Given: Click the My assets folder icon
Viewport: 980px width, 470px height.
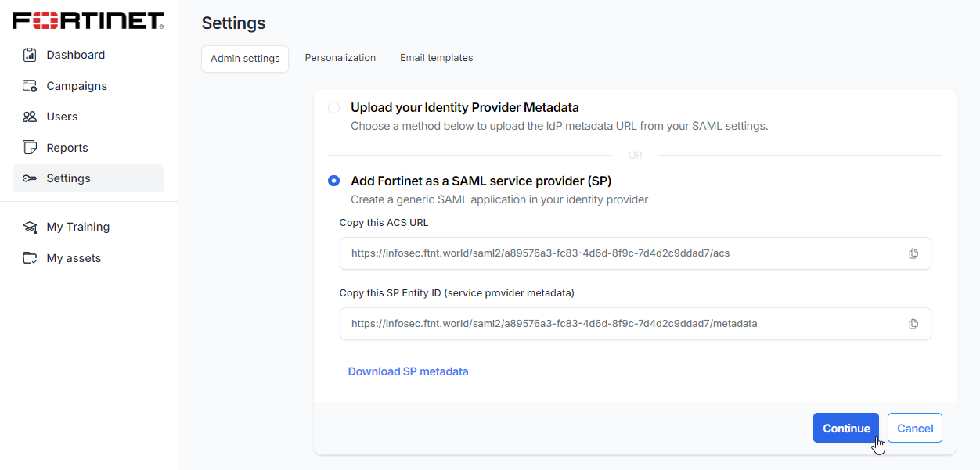Looking at the screenshot, I should 30,258.
